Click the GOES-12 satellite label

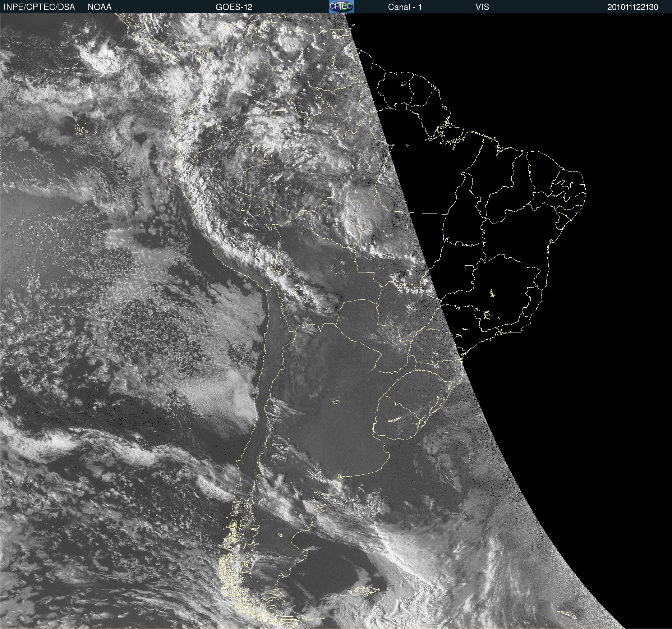[234, 7]
